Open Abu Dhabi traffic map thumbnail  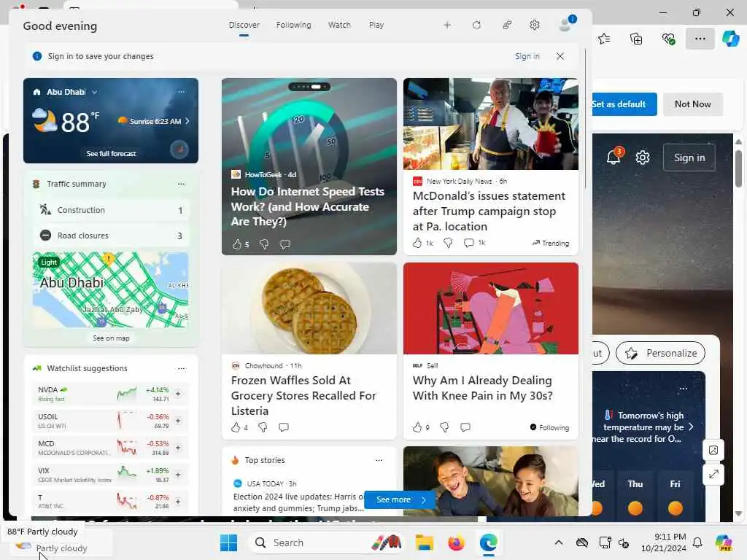[111, 290]
